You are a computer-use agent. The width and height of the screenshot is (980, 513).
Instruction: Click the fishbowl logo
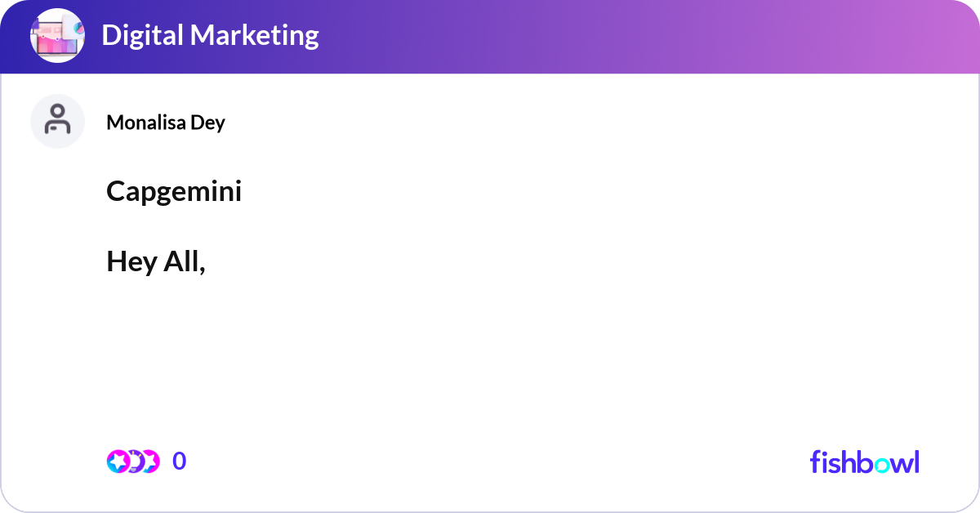pos(864,462)
